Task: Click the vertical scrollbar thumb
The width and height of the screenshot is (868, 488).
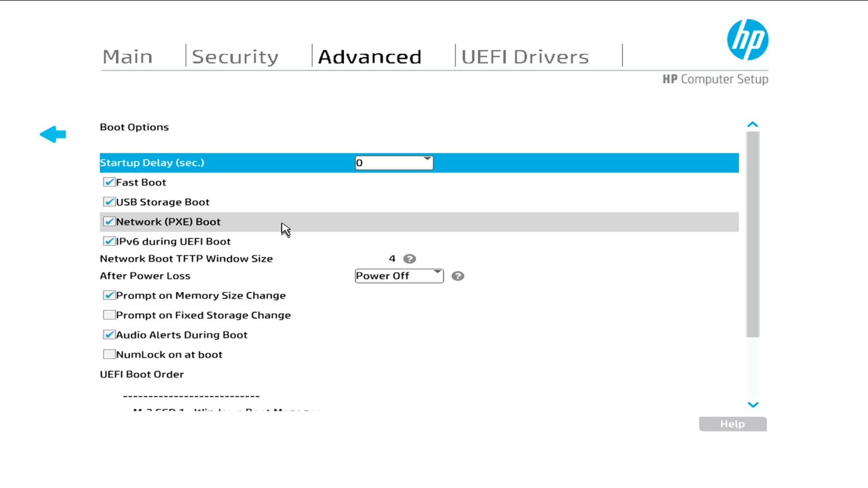Action: (753, 234)
